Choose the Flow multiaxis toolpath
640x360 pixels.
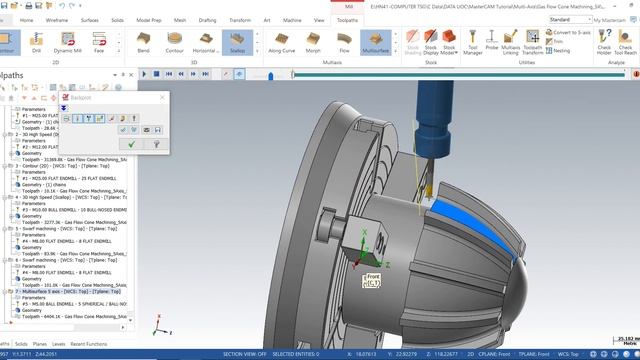344,42
